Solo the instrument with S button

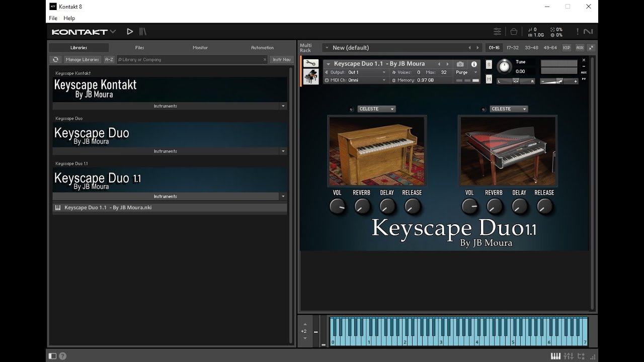[x=489, y=64]
